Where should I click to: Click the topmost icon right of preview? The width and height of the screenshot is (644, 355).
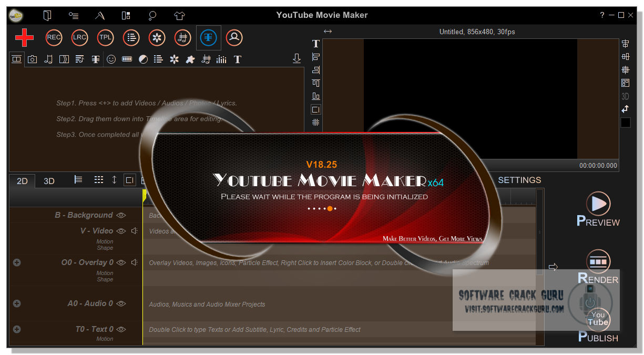(625, 44)
